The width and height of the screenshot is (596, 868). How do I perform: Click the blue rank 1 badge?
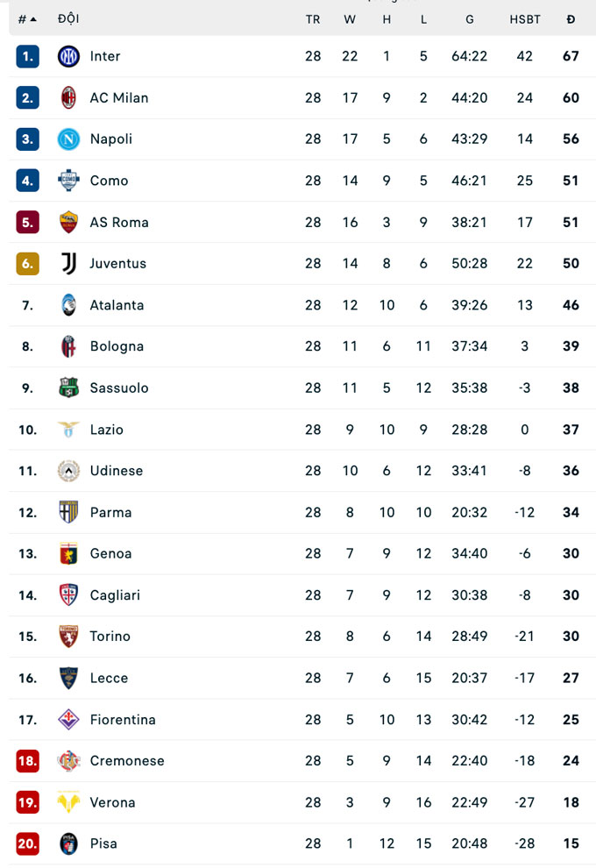[x=27, y=56]
